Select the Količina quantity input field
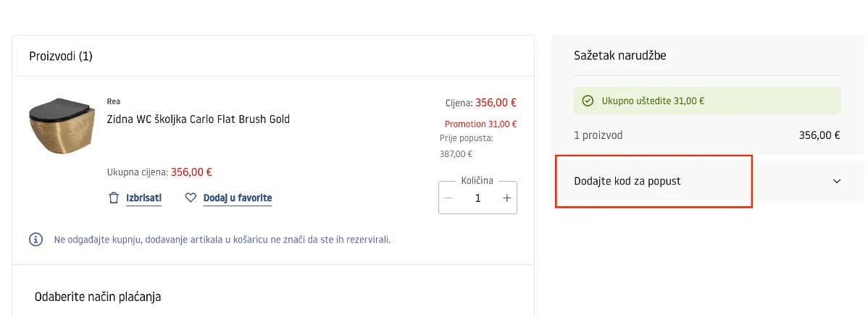Screen dimensions: 868x317 477,198
